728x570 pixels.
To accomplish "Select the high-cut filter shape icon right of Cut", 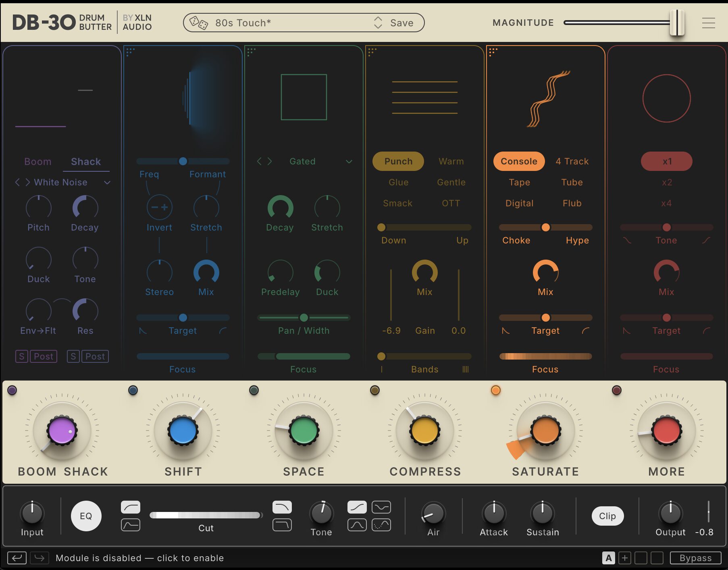I will pos(282,507).
